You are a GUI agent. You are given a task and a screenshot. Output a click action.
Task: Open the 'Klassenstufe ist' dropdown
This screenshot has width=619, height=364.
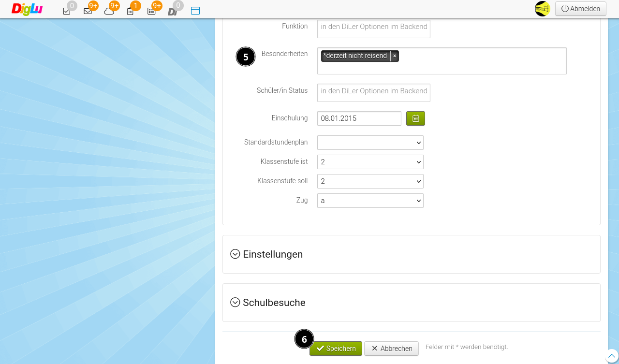(x=370, y=161)
